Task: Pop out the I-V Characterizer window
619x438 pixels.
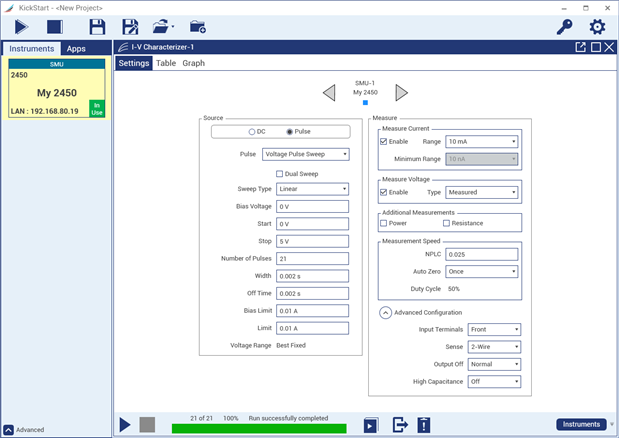Action: pos(580,47)
